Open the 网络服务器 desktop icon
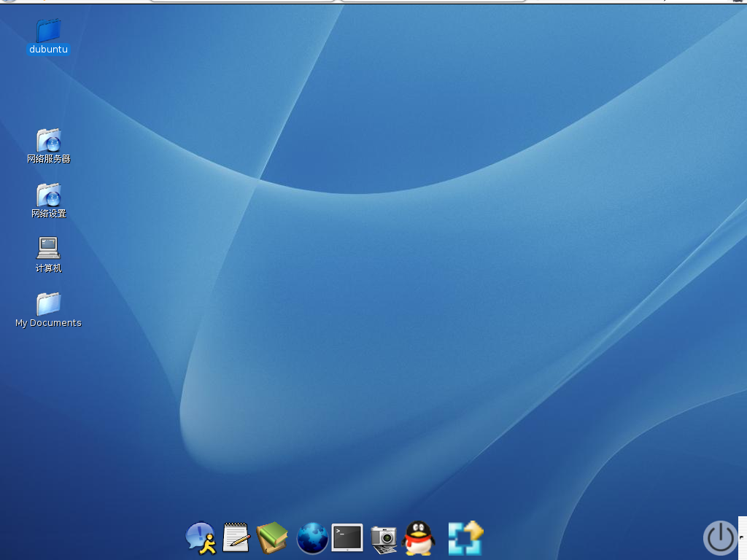This screenshot has height=560, width=747. [x=49, y=140]
